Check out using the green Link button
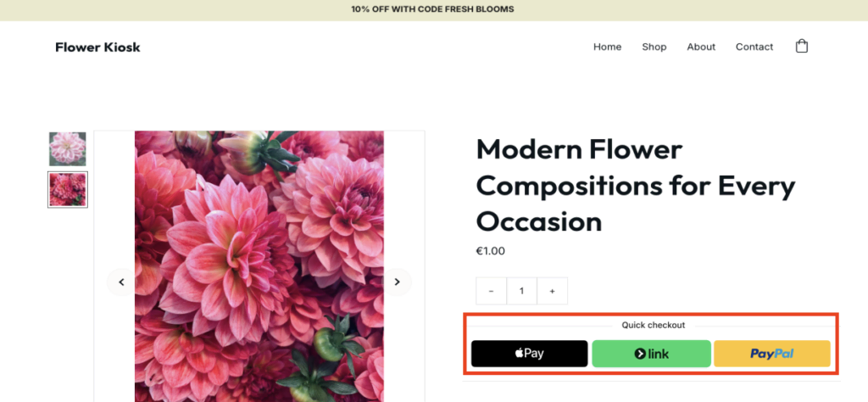 tap(651, 354)
